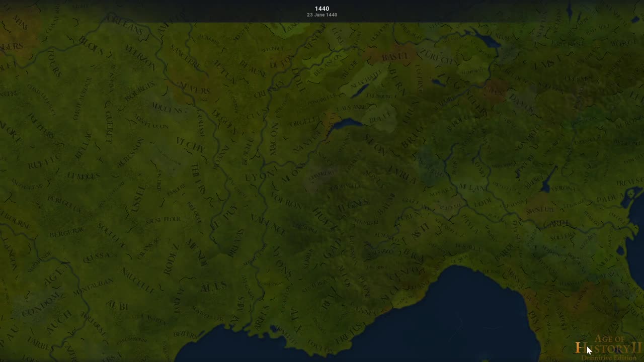
Task: Select the Tours province
Action: click(x=53, y=63)
